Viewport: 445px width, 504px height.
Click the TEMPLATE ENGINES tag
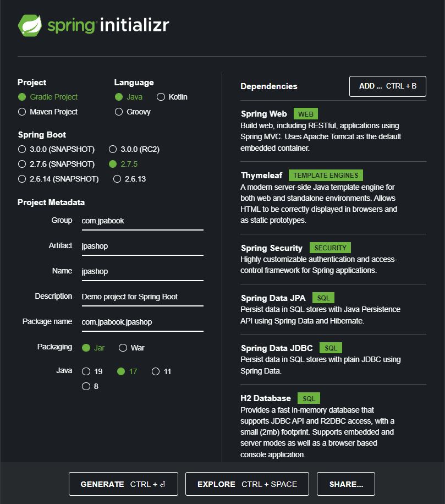click(326, 175)
